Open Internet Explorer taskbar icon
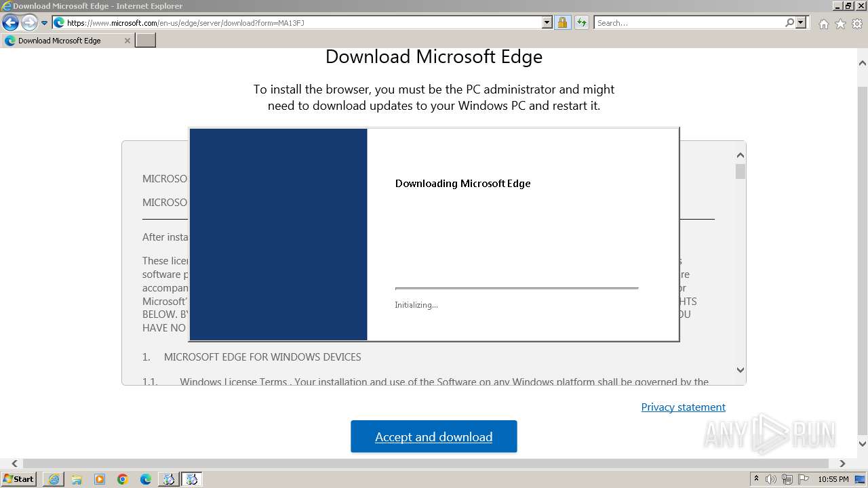Screen dimensions: 868x488 click(54, 479)
